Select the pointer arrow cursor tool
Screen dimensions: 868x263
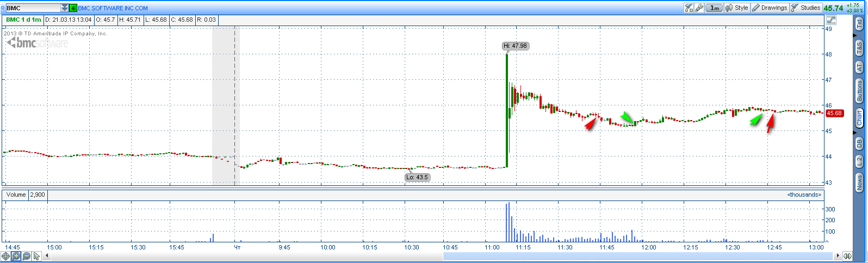(36, 256)
